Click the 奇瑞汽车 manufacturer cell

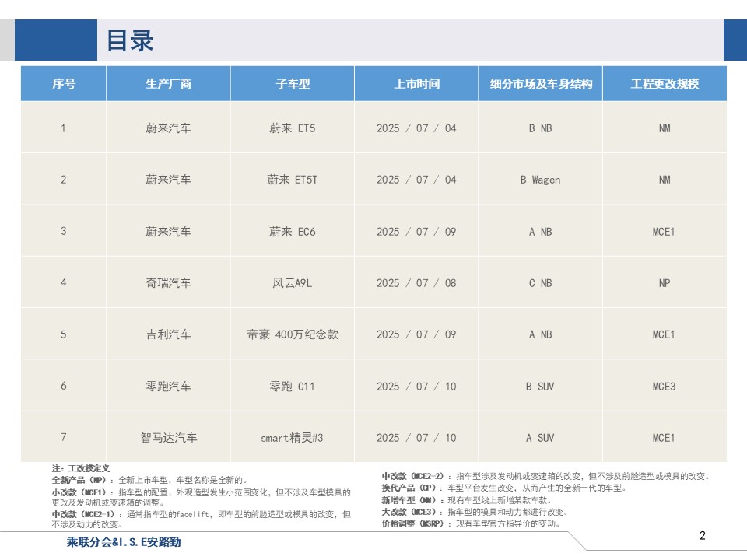point(168,283)
